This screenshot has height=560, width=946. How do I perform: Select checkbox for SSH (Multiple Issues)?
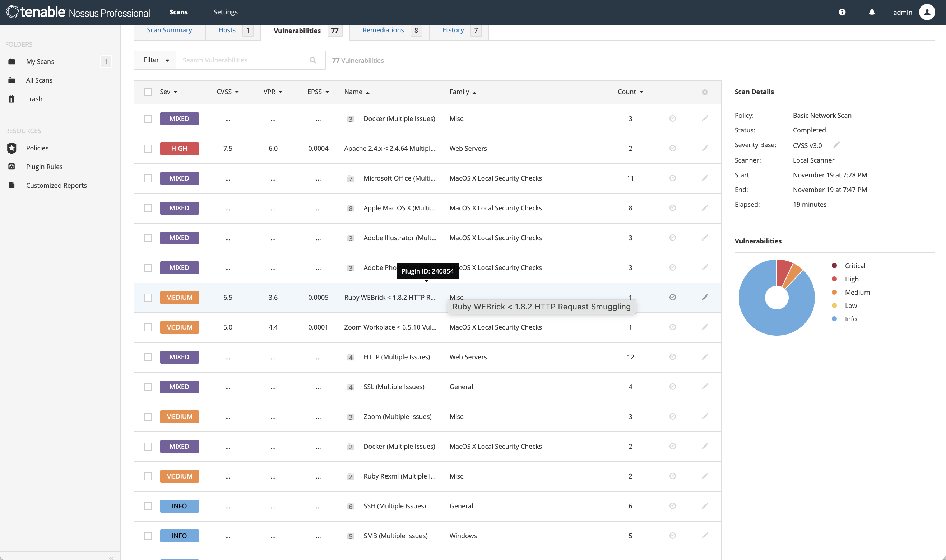point(148,506)
